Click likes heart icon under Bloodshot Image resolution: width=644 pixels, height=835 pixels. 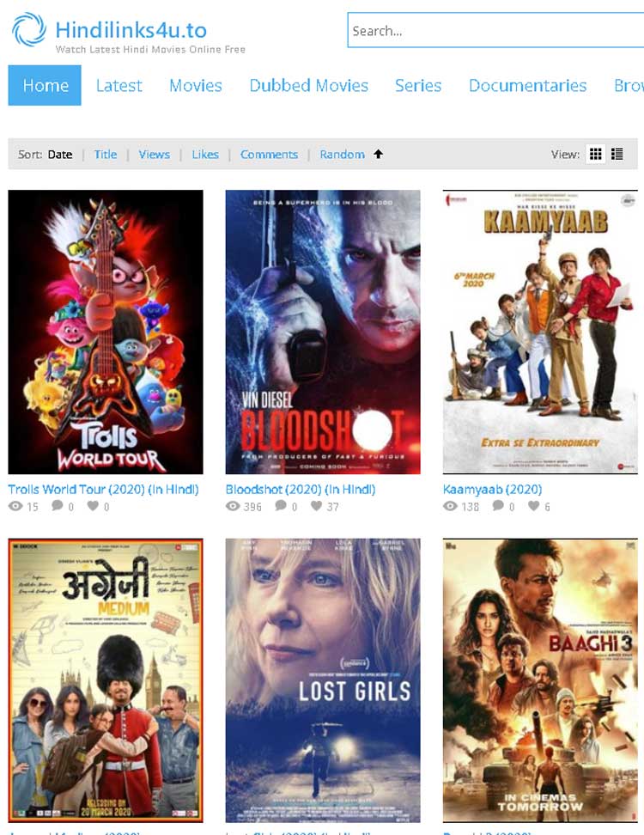point(317,505)
